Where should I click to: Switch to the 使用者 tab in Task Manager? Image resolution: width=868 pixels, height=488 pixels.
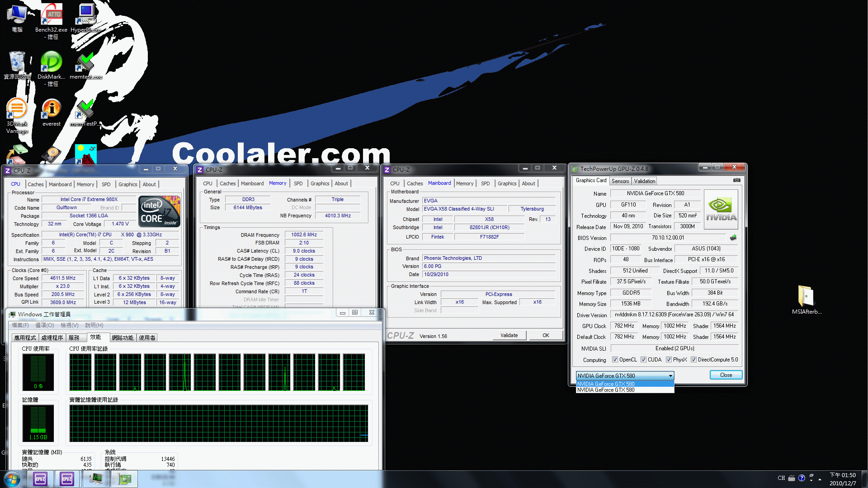(147, 338)
